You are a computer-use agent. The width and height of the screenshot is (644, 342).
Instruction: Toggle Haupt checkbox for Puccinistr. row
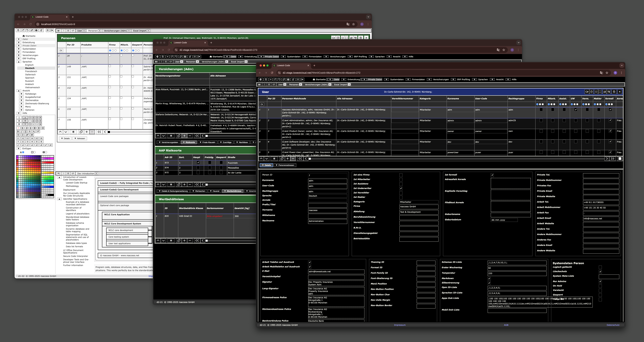[198, 163]
